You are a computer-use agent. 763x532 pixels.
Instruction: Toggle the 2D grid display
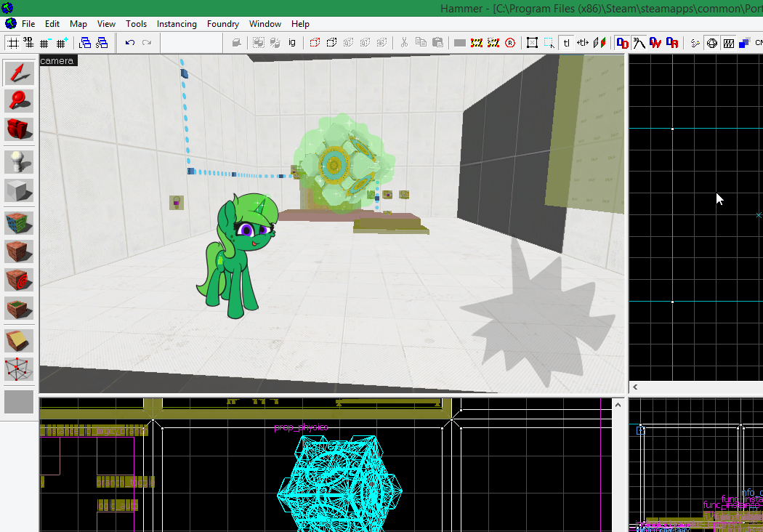[x=12, y=43]
